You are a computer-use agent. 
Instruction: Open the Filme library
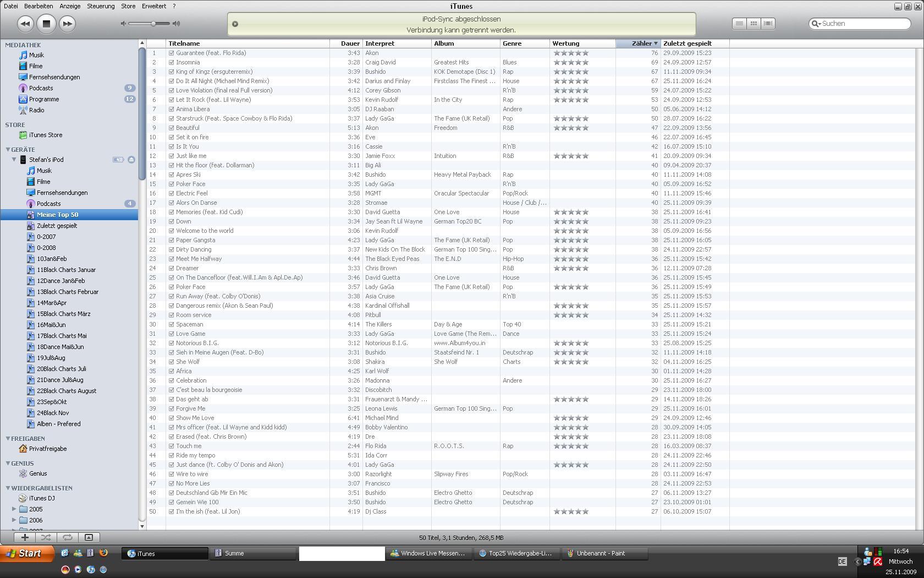tap(36, 66)
